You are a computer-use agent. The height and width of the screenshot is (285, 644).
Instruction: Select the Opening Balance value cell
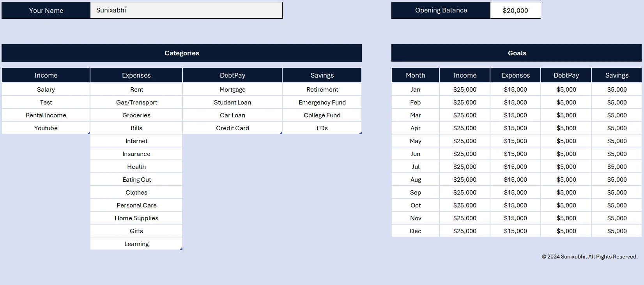tap(515, 10)
